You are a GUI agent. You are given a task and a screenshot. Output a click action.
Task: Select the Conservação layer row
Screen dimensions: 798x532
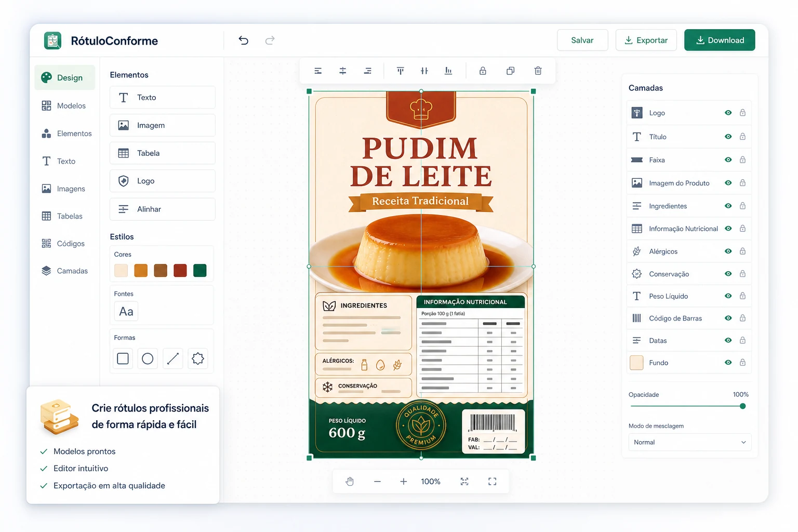(x=689, y=274)
